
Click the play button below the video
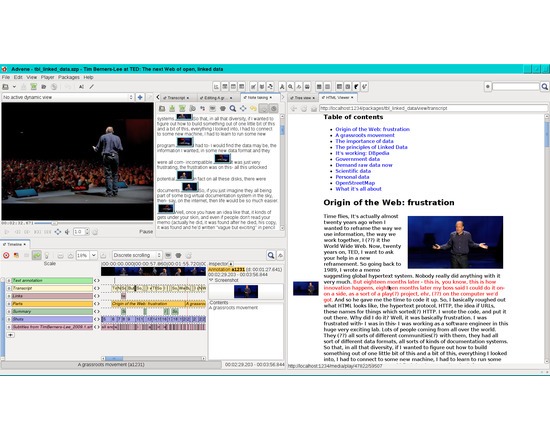(x=7, y=232)
